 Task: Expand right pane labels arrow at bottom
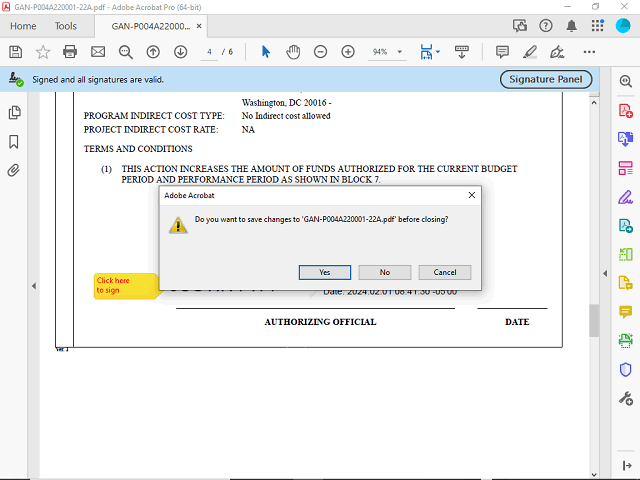627,465
